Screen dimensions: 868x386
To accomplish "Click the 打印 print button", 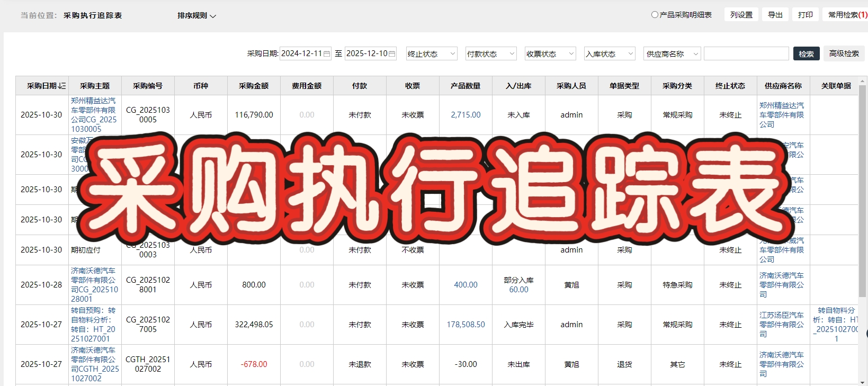I will tap(806, 15).
